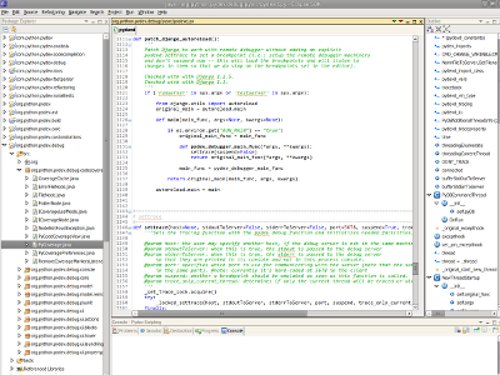Open the Window menu

coord(146,12)
